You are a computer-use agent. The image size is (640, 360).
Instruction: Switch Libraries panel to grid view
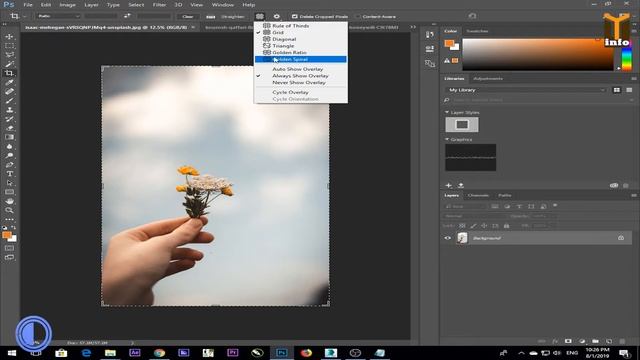pyautogui.click(x=617, y=90)
